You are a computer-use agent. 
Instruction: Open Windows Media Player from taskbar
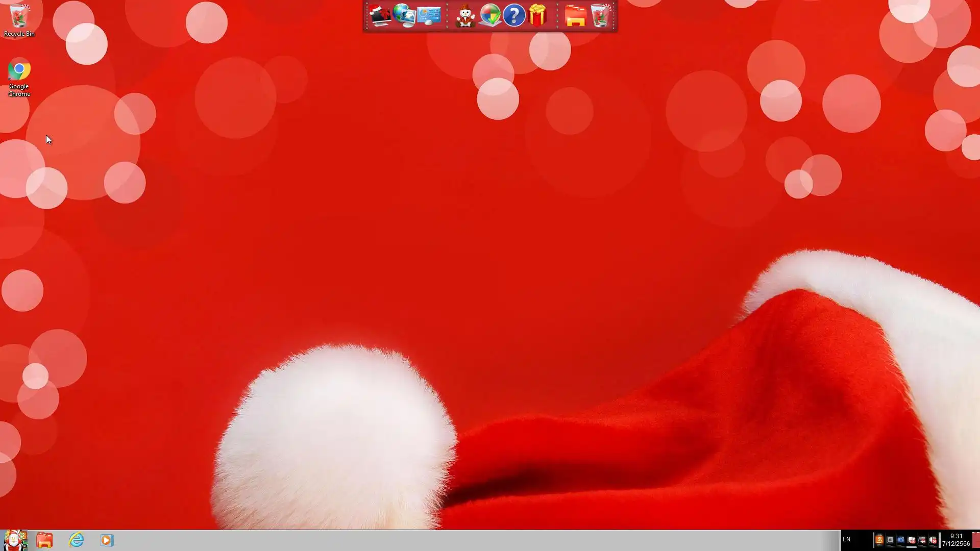107,540
